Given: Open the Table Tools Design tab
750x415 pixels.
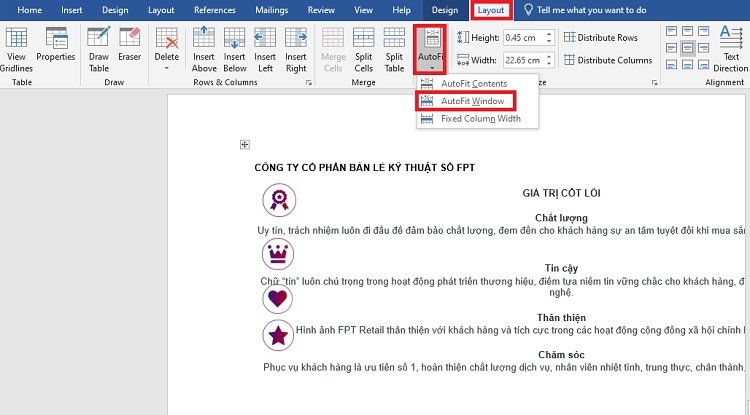Looking at the screenshot, I should [445, 10].
